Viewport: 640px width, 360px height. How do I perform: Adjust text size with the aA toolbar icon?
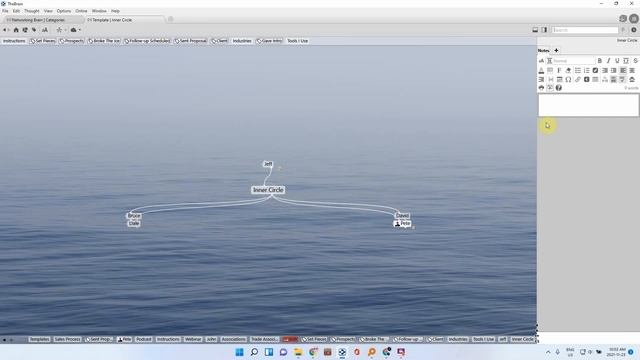(44, 30)
